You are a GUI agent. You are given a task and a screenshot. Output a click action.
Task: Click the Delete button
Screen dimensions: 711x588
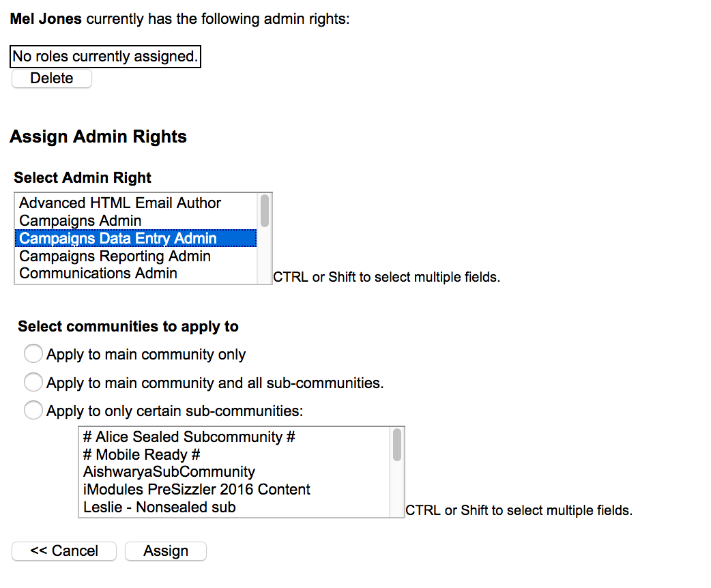tap(52, 78)
